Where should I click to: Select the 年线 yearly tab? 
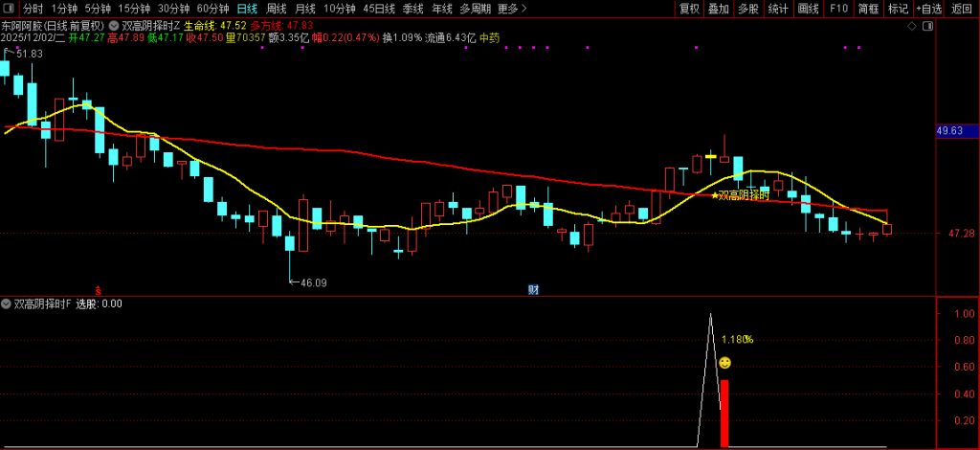(x=442, y=9)
